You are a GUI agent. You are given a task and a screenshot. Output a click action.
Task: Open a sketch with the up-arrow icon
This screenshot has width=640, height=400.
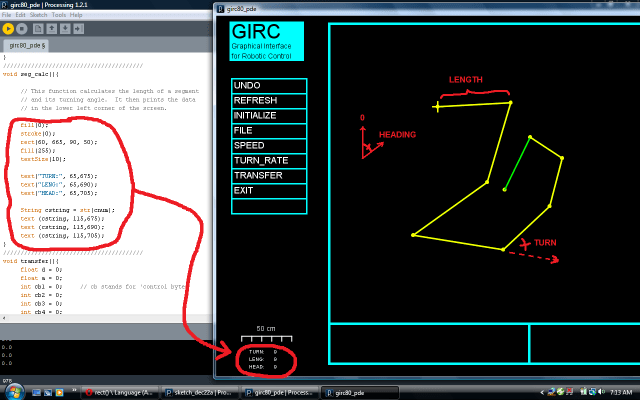coord(51,29)
